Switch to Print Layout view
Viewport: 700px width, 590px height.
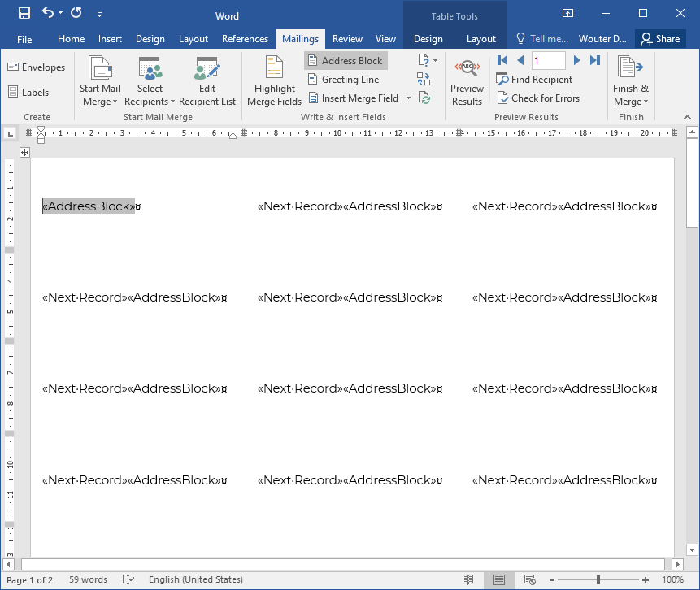[499, 579]
